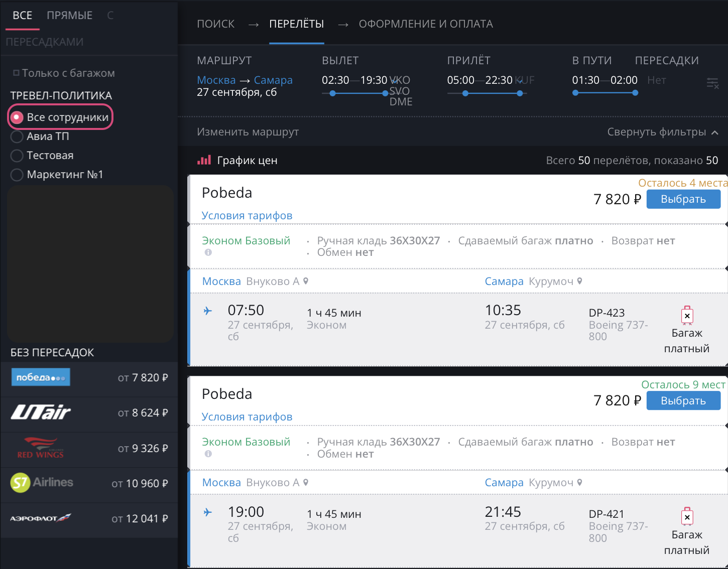Select Авиа ТП travel policy
The image size is (728, 569).
click(x=17, y=136)
